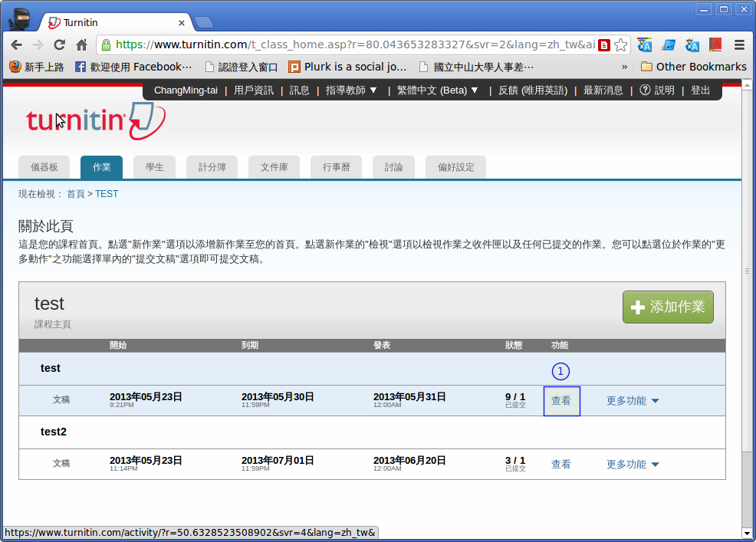Go to the browser home page icon
This screenshot has width=756, height=542.
click(81, 45)
